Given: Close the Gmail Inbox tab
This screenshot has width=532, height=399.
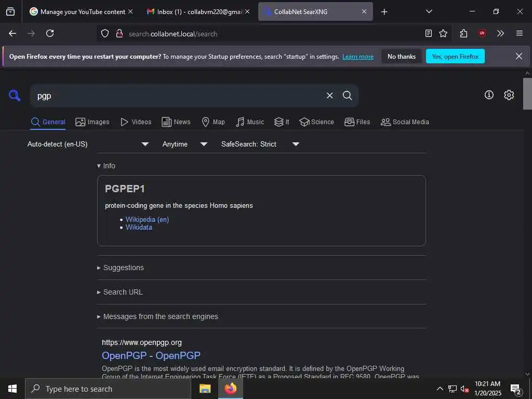Looking at the screenshot, I should point(247,11).
